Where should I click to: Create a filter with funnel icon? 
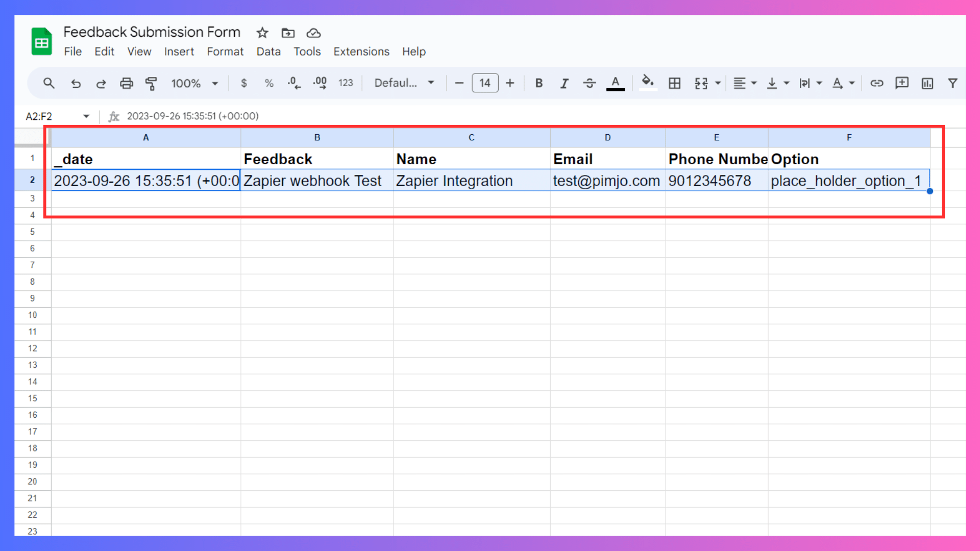[x=952, y=83]
